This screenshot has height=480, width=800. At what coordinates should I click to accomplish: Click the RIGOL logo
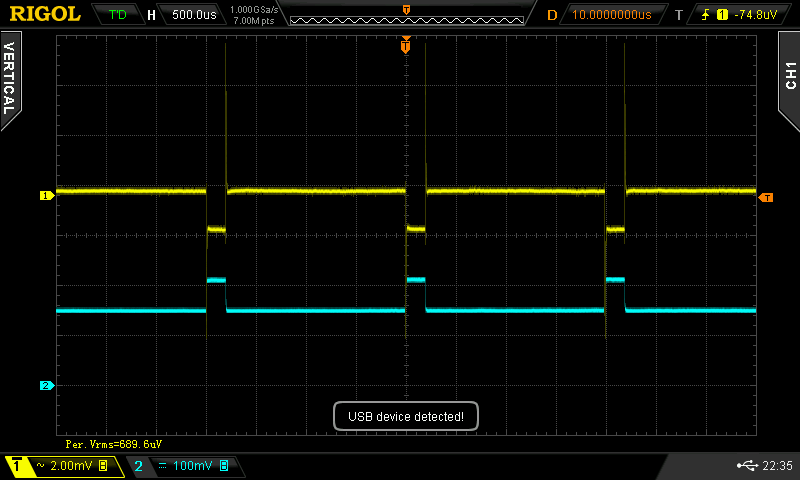click(x=45, y=14)
